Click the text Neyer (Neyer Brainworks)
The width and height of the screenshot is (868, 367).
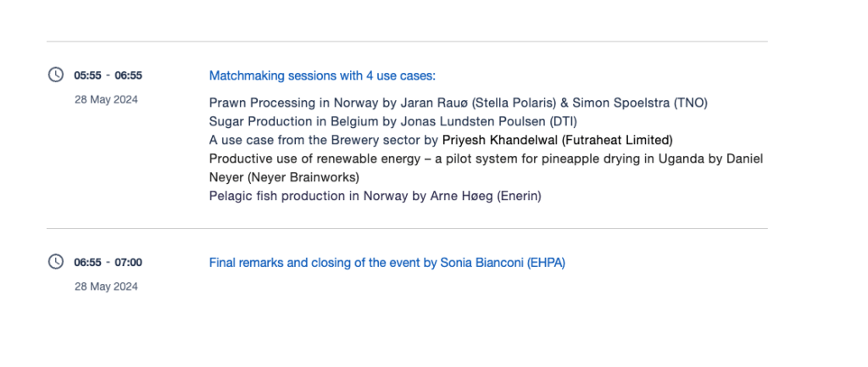coord(284,177)
